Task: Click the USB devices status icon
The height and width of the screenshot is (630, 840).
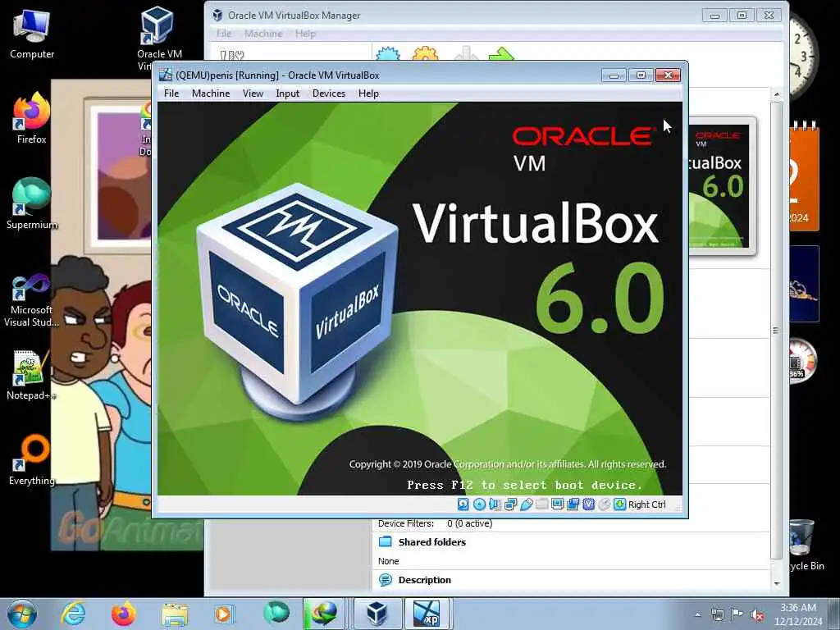Action: [526, 504]
